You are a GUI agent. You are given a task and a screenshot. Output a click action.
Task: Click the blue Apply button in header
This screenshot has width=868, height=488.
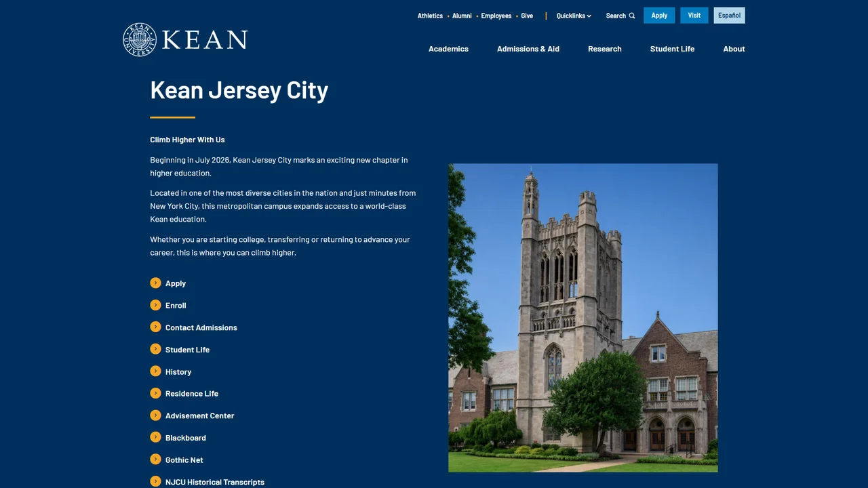(x=659, y=16)
